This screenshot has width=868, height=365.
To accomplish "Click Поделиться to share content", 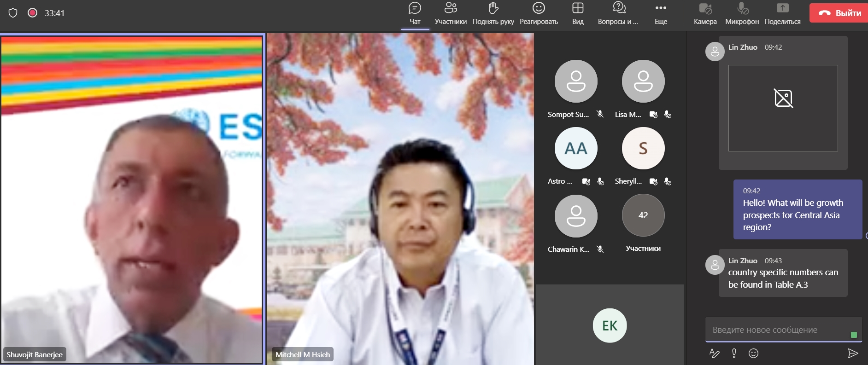I will pyautogui.click(x=782, y=14).
